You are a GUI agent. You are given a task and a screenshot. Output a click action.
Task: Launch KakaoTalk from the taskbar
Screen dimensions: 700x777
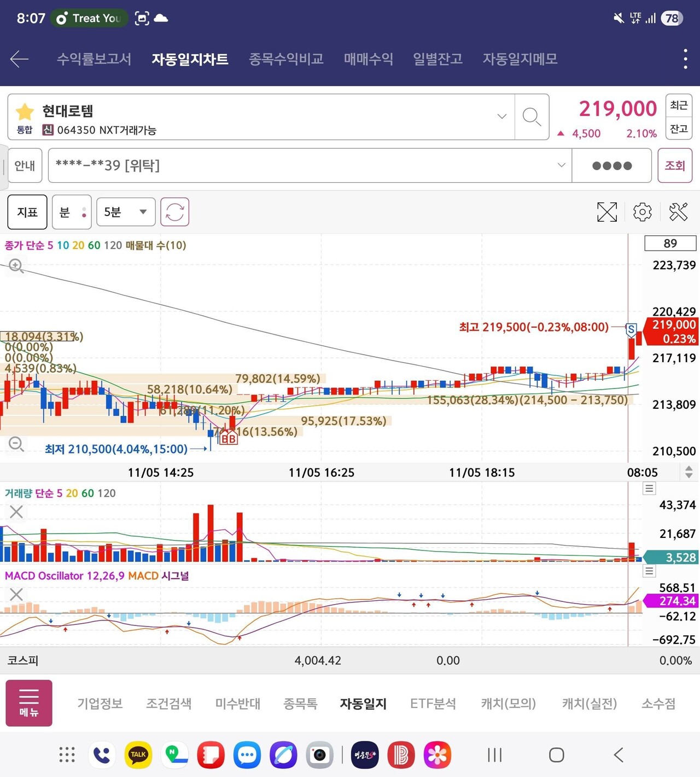(138, 755)
